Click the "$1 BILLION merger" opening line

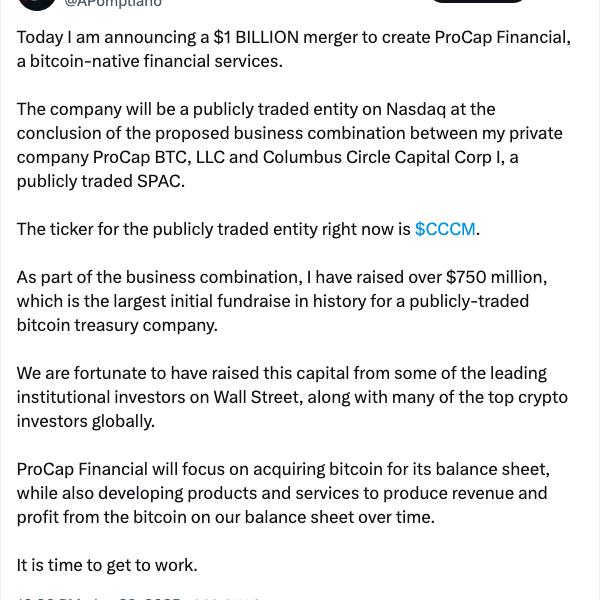coord(294,38)
